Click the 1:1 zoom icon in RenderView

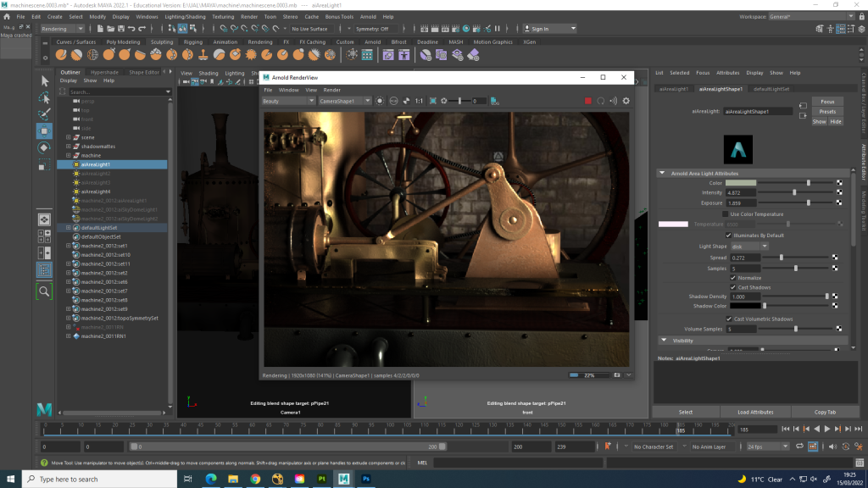point(419,101)
